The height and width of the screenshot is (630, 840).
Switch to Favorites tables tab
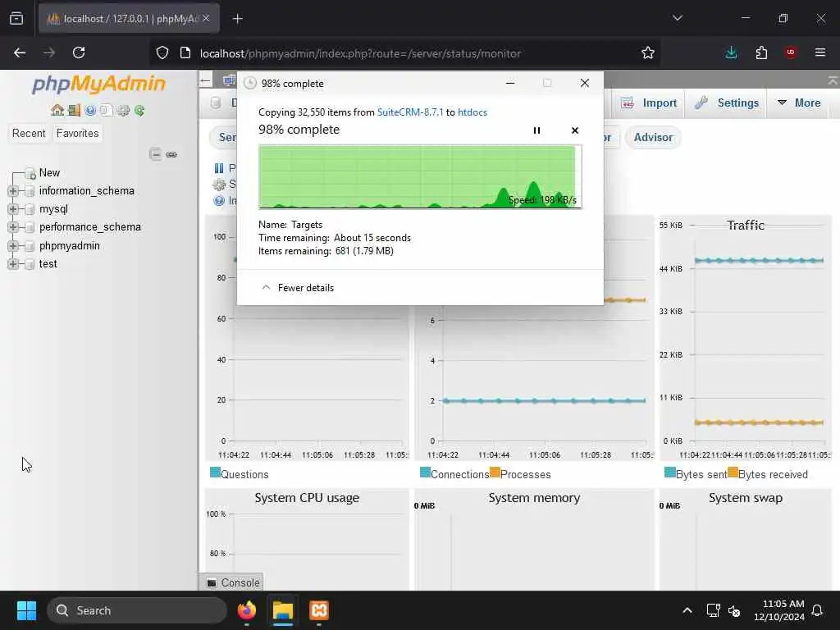pos(78,134)
